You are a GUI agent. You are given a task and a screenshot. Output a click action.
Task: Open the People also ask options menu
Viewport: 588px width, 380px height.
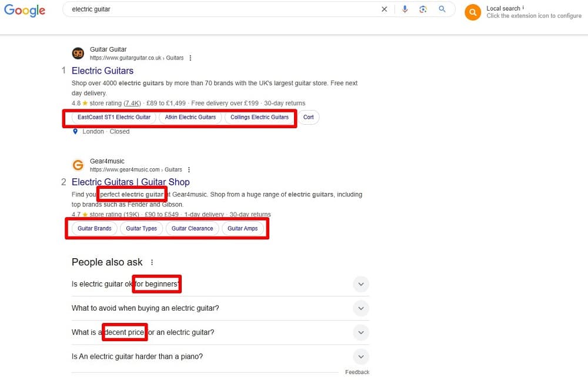[152, 262]
